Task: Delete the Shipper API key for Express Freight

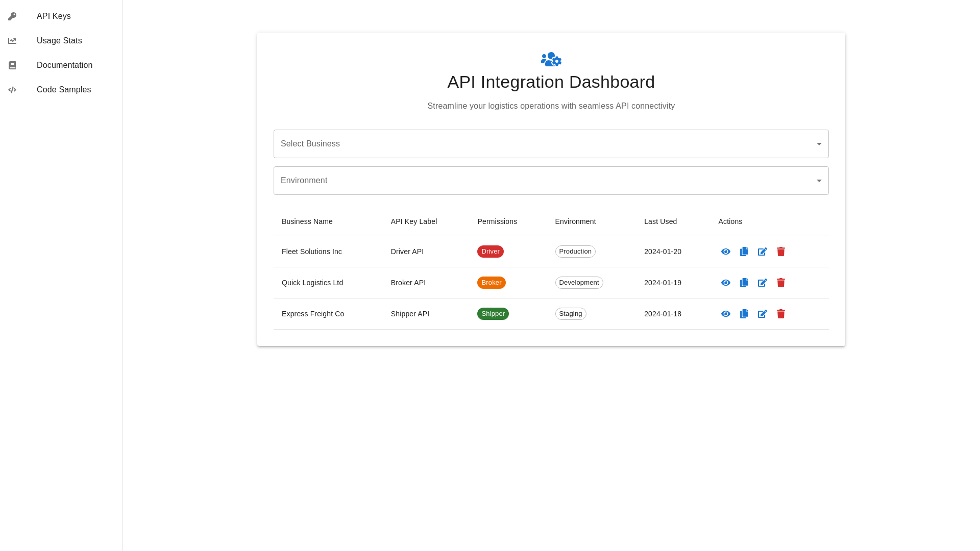Action: [x=781, y=314]
